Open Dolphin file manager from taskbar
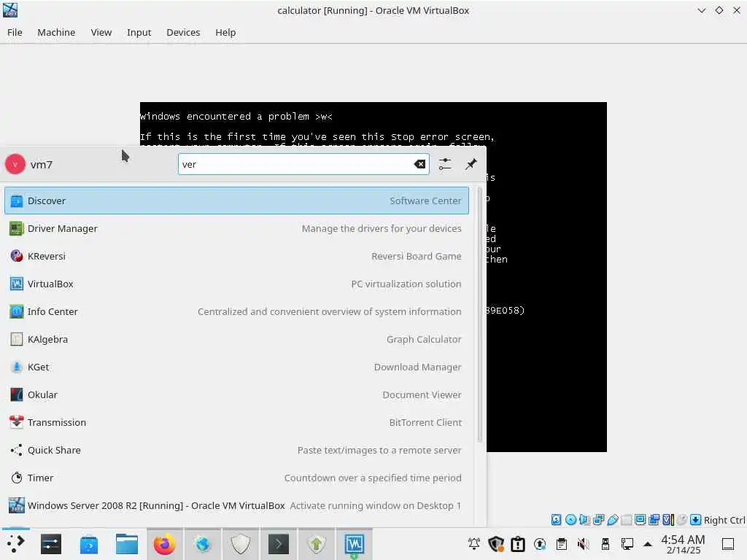Screen dimensions: 747x560 [x=127, y=544]
